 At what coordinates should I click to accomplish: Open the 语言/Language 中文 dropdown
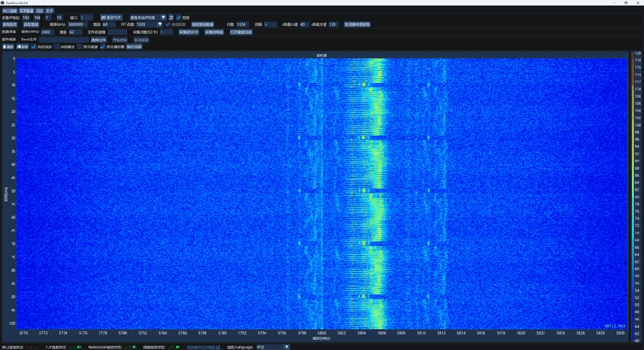coord(272,347)
